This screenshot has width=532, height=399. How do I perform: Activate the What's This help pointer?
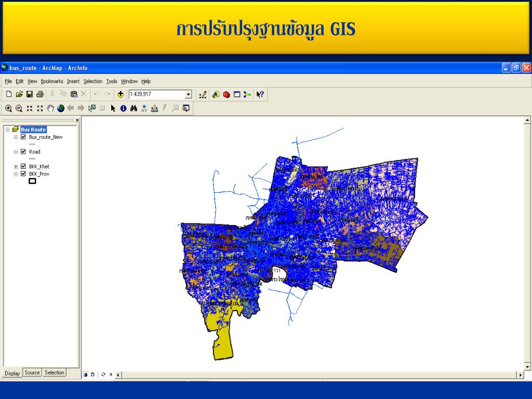pos(260,95)
